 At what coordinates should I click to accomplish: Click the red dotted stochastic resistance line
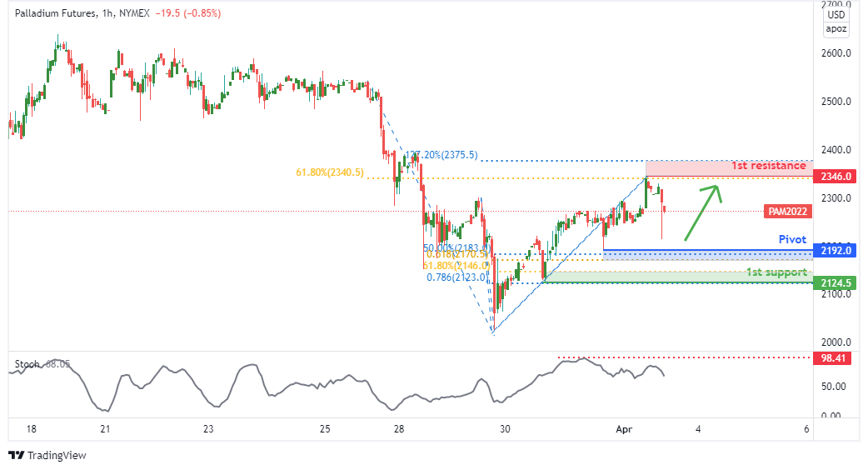(686, 357)
